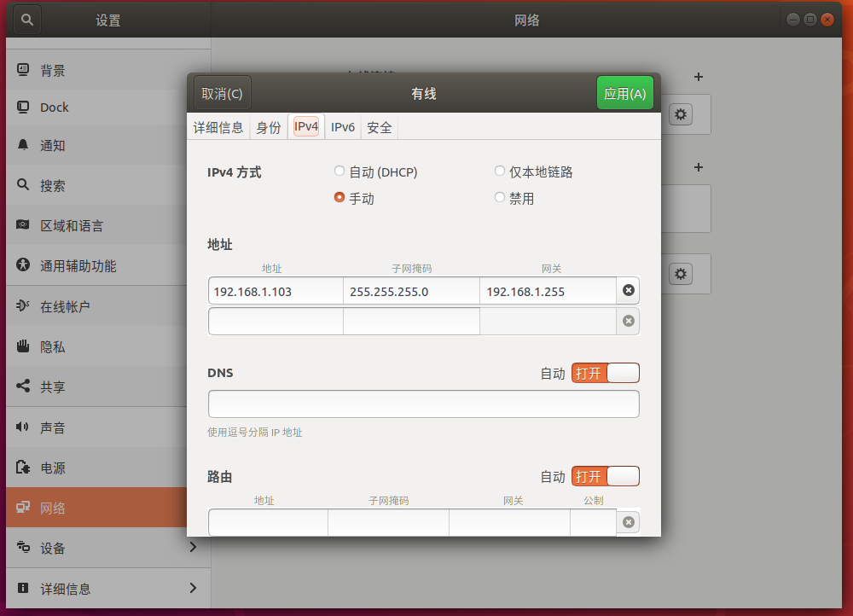
Task: Toggle 路由 routes automatic switch
Action: pyautogui.click(x=606, y=477)
